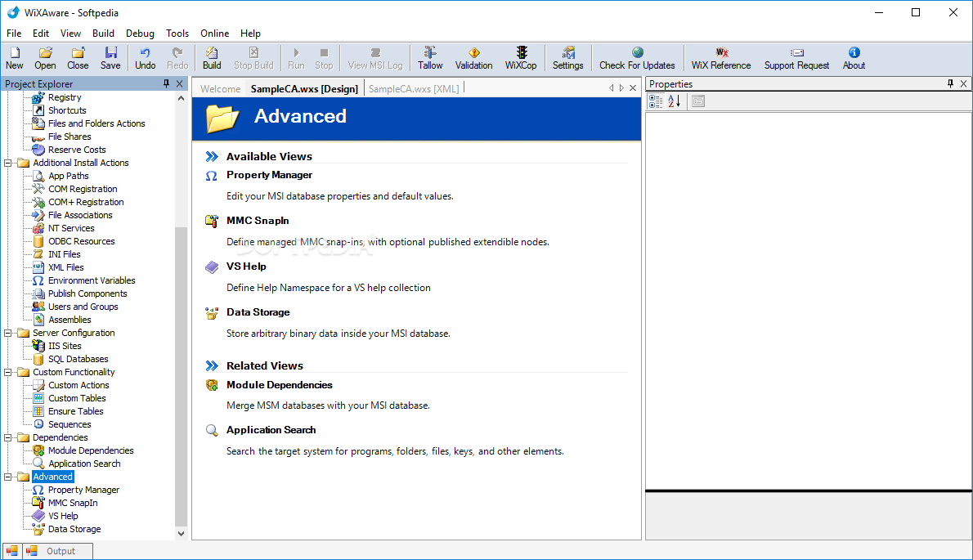The height and width of the screenshot is (560, 973).
Task: Pin the Properties panel
Action: [951, 83]
